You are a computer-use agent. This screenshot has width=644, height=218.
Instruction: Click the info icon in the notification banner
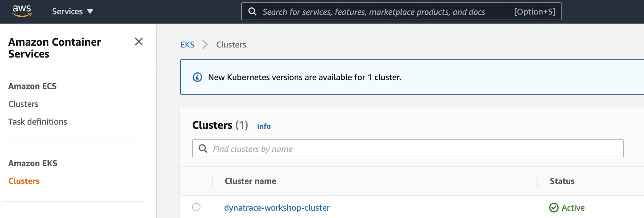pyautogui.click(x=197, y=77)
